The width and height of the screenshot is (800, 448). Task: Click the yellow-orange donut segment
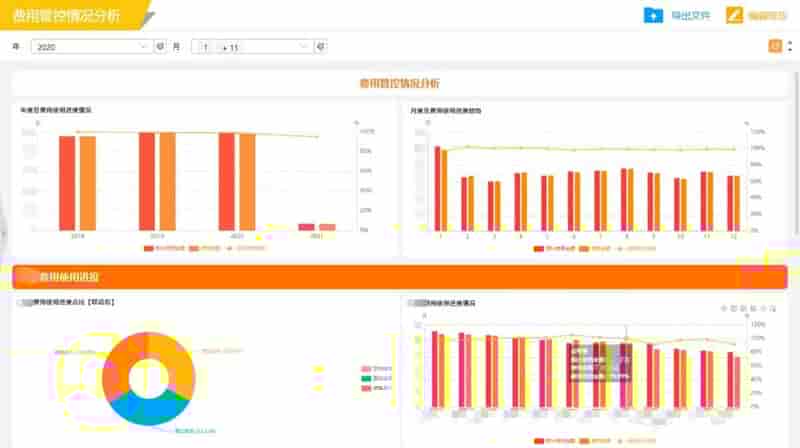(176, 362)
